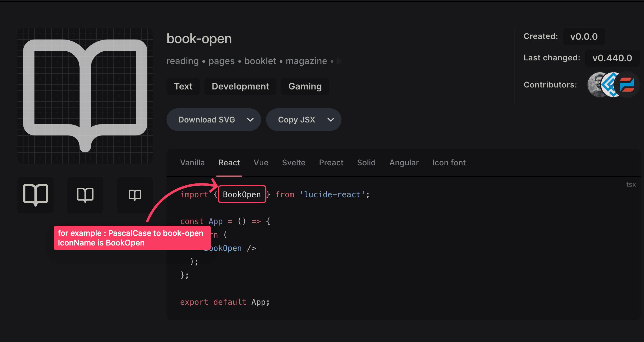Toggle the Text category filter
This screenshot has height=342, width=644.
(183, 86)
